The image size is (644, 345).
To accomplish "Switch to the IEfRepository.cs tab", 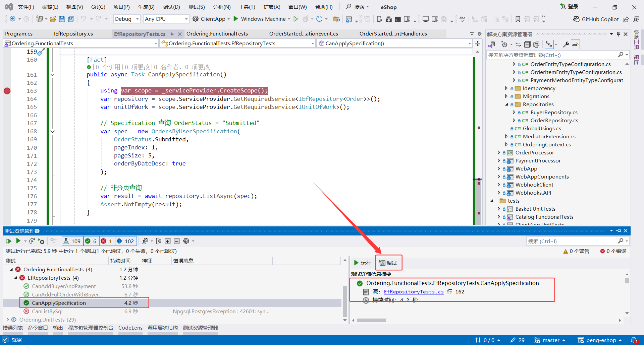I will [73, 34].
